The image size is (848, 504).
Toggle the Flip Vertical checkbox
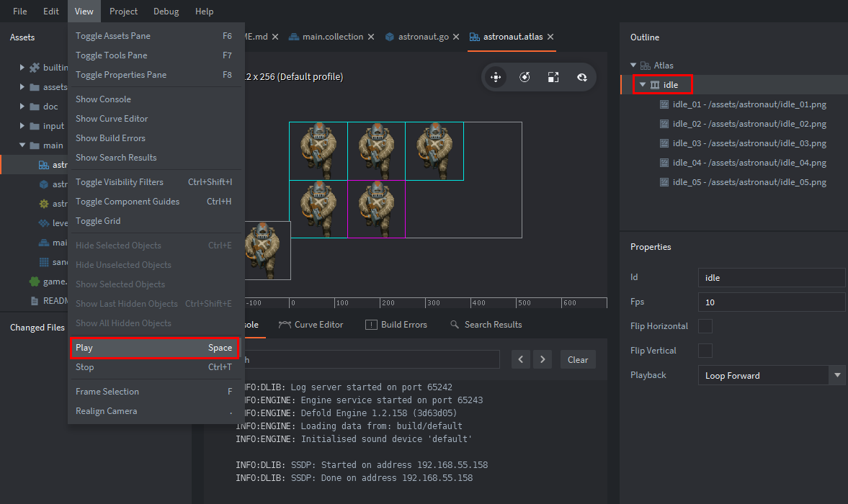click(x=705, y=351)
